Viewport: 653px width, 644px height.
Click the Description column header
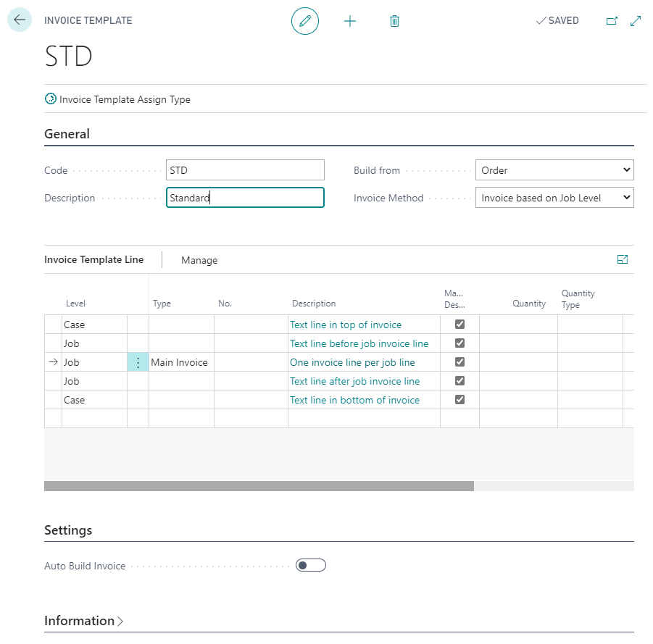coord(314,304)
